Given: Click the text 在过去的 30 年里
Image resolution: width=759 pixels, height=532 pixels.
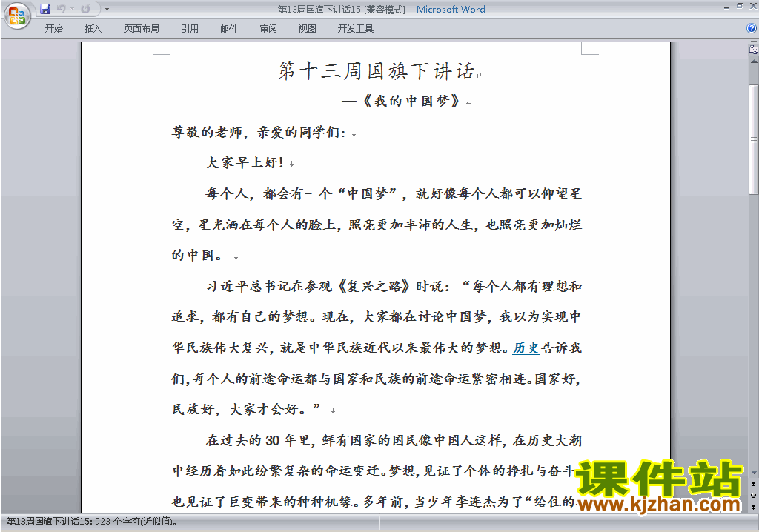Looking at the screenshot, I should click(x=258, y=440).
